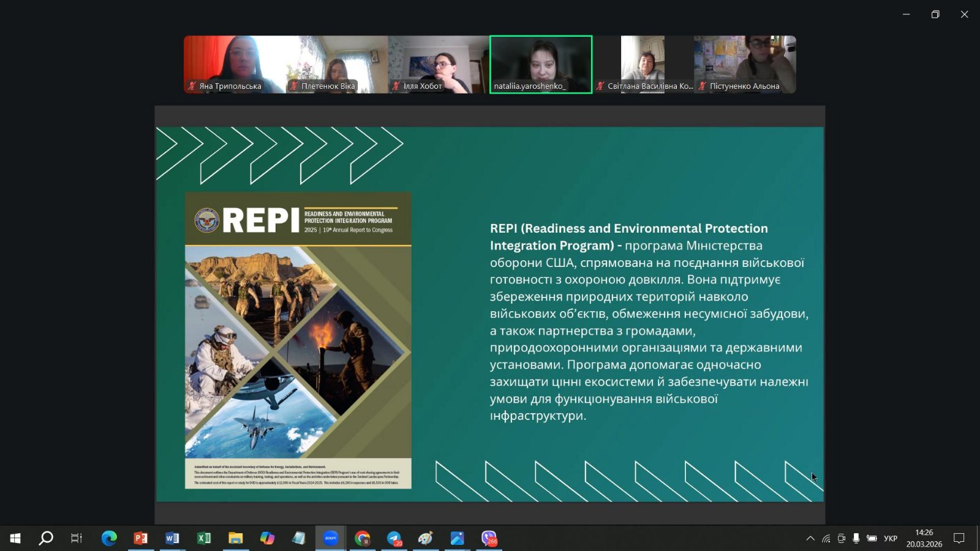Click the camera-in-use tray icon

click(841, 538)
